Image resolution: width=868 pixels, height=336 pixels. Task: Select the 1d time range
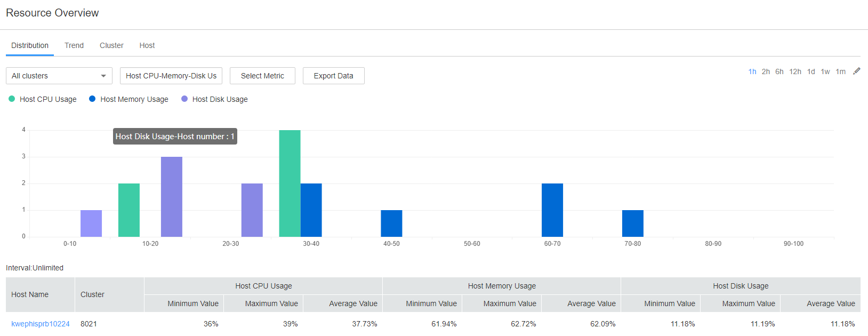pyautogui.click(x=811, y=71)
